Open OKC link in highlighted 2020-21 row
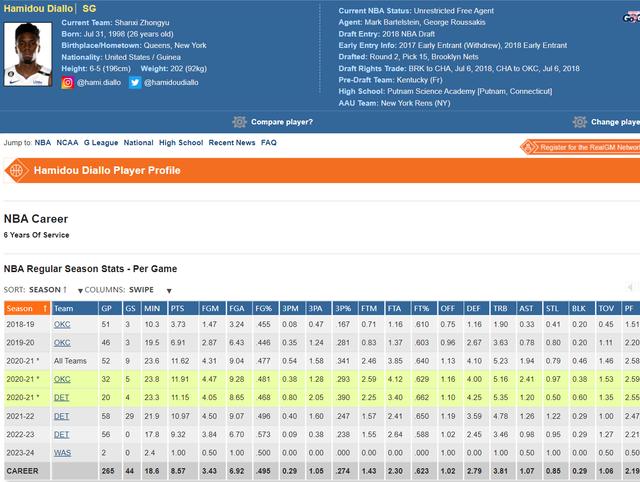Viewport: 640px width, 482px height. 62,379
